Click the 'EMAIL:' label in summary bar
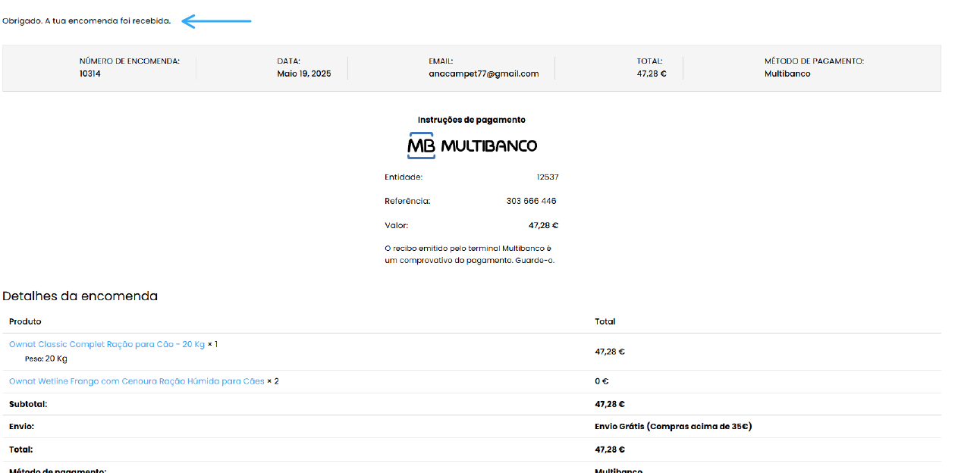The height and width of the screenshot is (473, 980). 441,61
